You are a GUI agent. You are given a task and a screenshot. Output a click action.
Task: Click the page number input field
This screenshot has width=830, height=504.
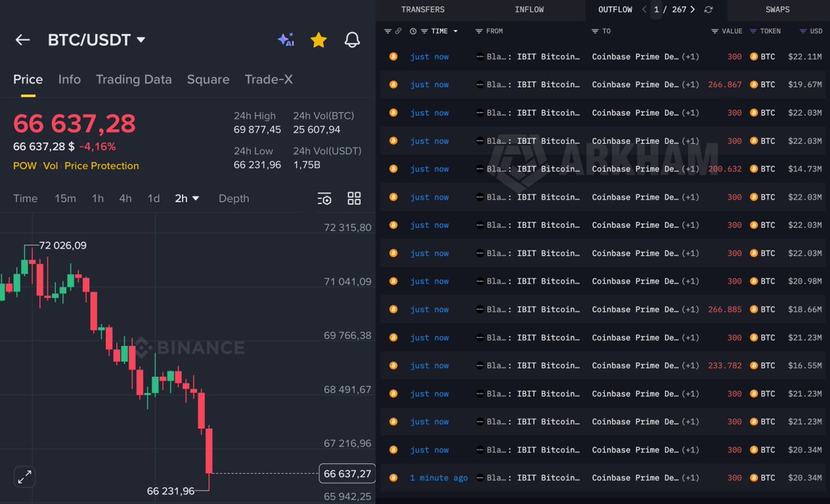(656, 10)
